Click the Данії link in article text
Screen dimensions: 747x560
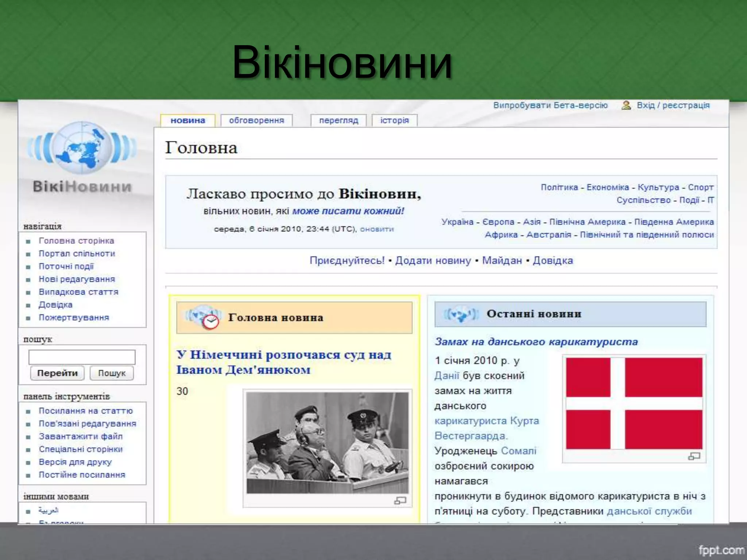tap(447, 376)
